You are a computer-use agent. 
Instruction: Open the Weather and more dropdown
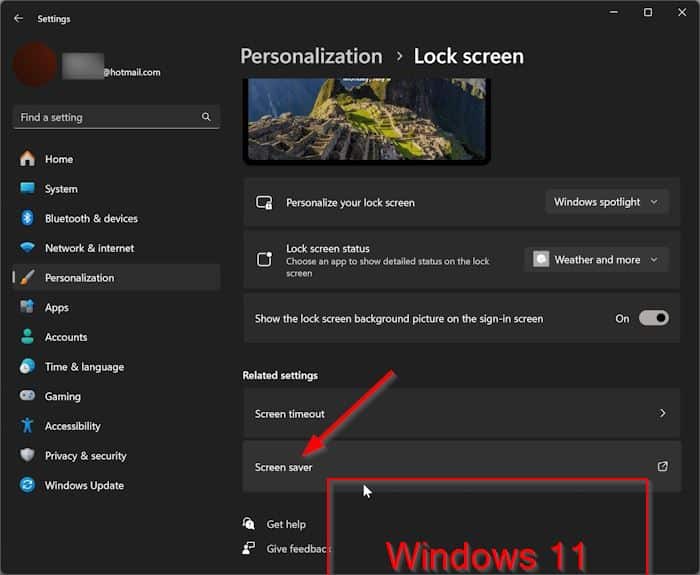[x=596, y=259]
